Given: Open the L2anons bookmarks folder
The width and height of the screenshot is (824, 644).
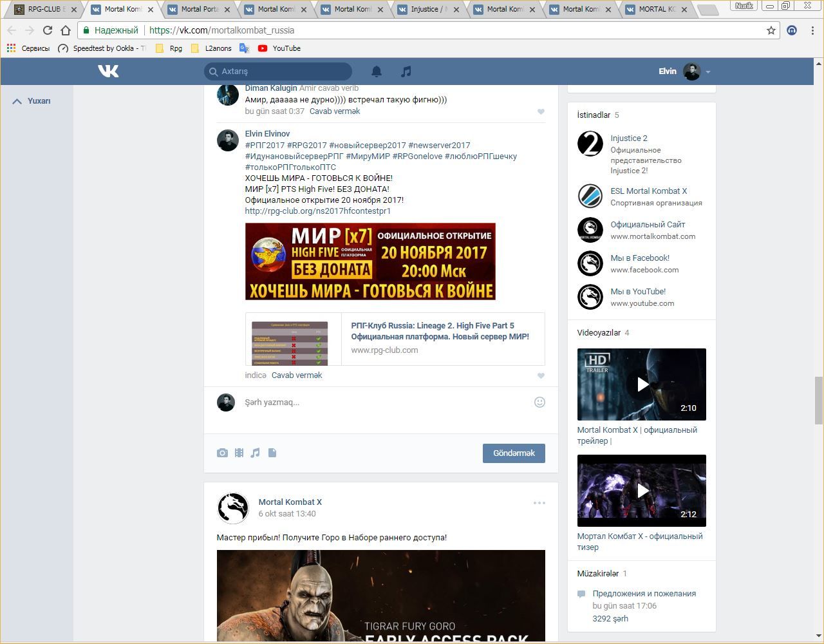Looking at the screenshot, I should pyautogui.click(x=211, y=48).
